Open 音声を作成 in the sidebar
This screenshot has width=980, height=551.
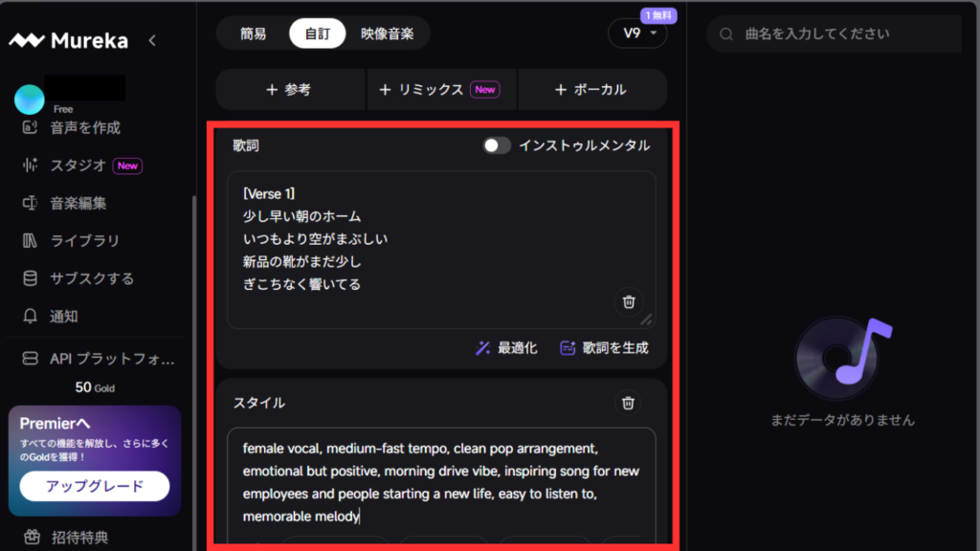point(84,127)
